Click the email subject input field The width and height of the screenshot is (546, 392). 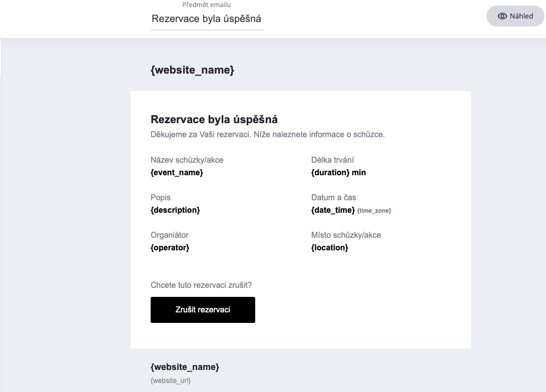click(206, 19)
